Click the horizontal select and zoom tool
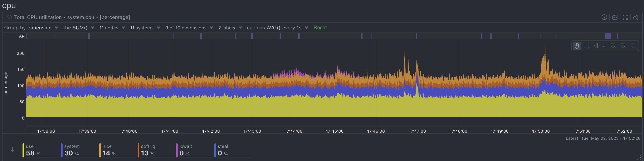Image resolution: width=644 pixels, height=161 pixels. (x=597, y=46)
